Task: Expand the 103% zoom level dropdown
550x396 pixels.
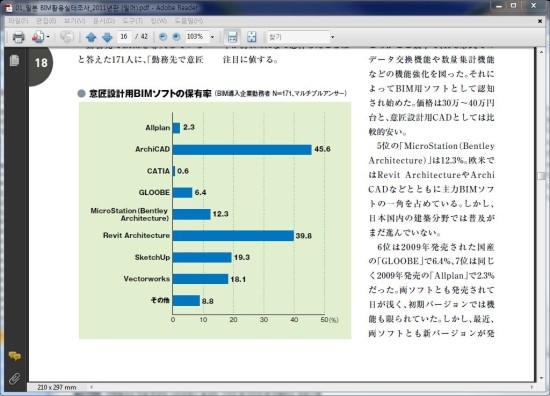Action: click(212, 37)
